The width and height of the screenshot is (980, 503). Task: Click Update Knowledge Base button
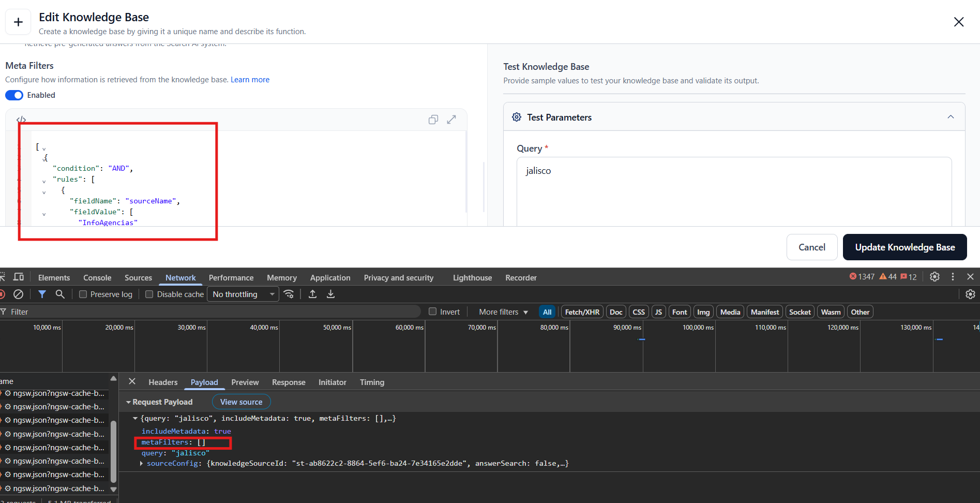(x=904, y=247)
